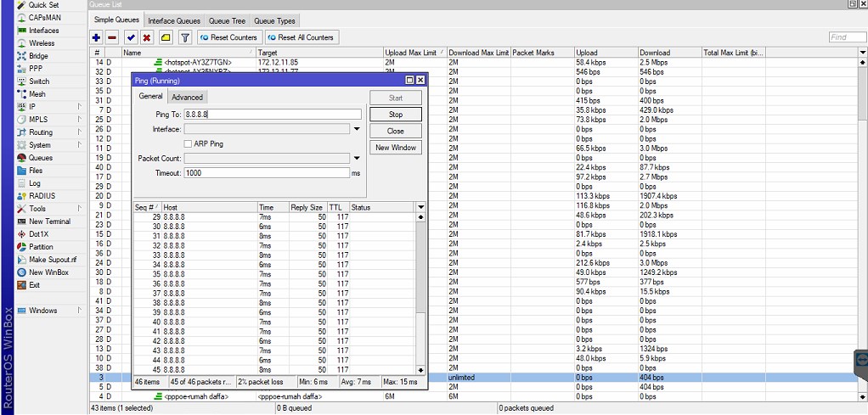This screenshot has width=868, height=415.
Task: Open the PPP sidebar icon
Action: click(21, 69)
